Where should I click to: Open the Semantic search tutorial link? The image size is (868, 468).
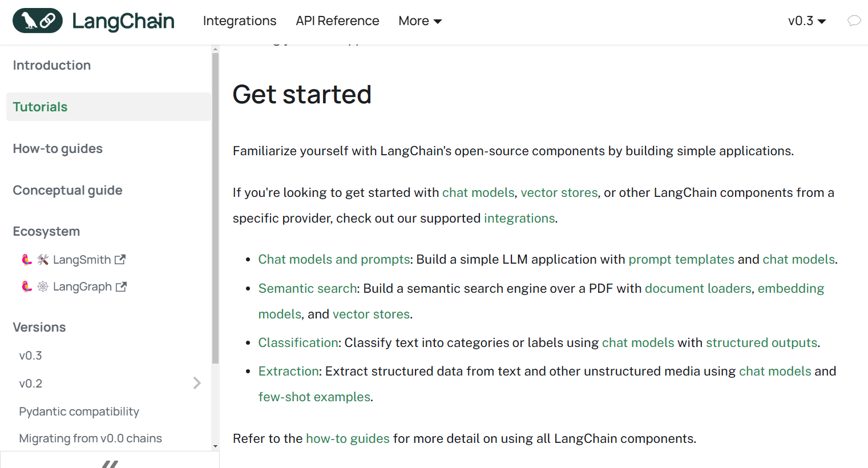tap(308, 288)
